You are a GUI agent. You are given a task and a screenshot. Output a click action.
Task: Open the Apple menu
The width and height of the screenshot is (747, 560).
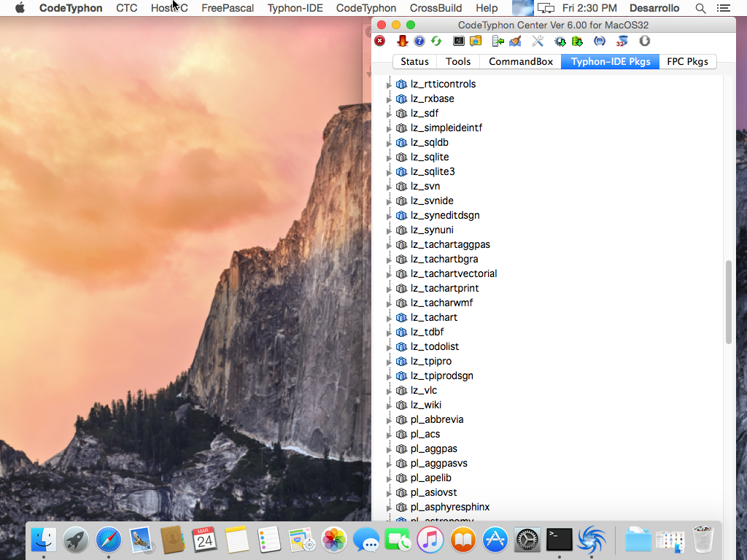point(20,8)
